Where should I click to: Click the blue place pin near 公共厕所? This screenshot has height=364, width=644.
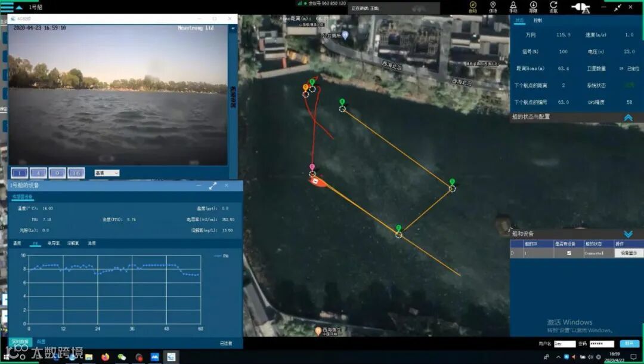[x=345, y=35]
